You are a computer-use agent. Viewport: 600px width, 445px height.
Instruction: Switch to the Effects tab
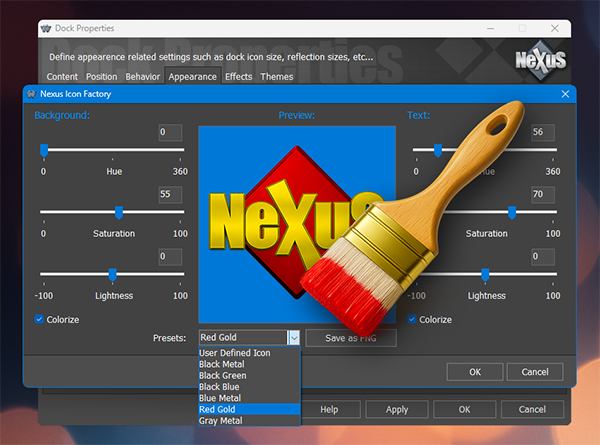238,76
